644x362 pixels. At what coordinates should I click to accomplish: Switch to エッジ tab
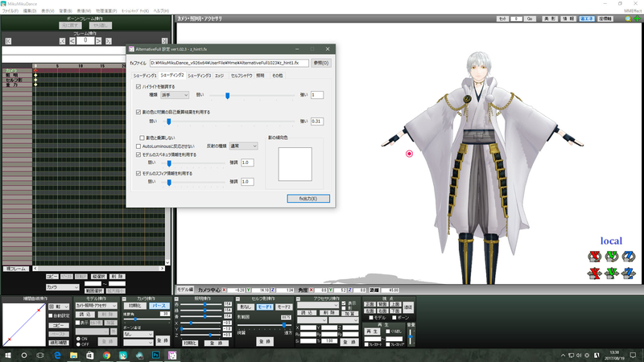pos(219,76)
